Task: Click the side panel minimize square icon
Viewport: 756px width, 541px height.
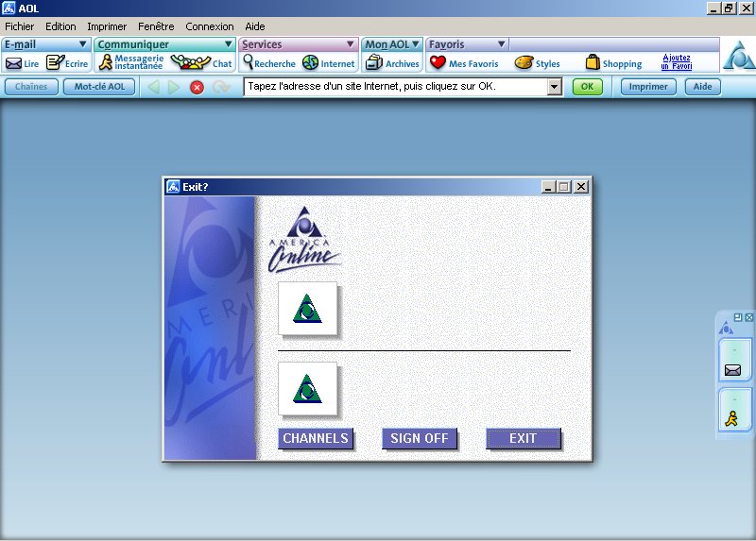Action: [x=738, y=317]
